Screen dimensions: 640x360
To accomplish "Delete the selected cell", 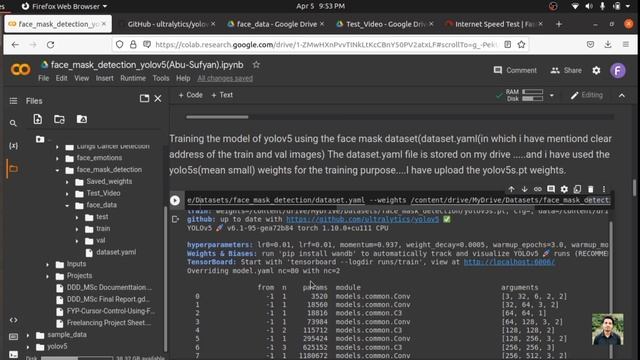I will click(x=591, y=189).
